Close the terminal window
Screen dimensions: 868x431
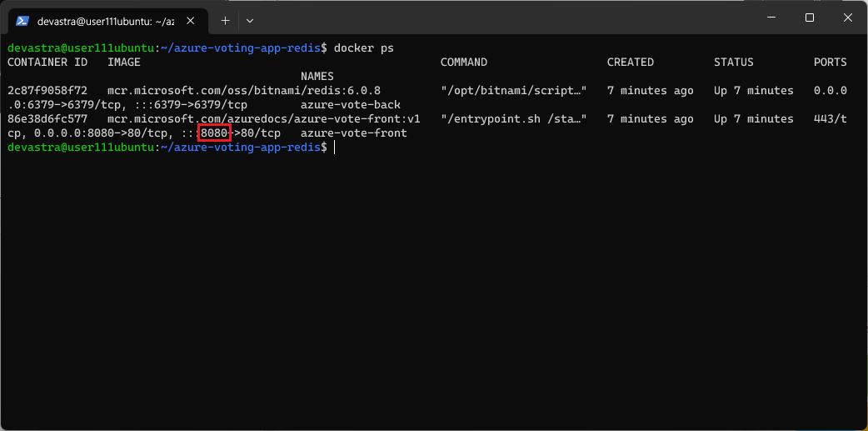[847, 18]
